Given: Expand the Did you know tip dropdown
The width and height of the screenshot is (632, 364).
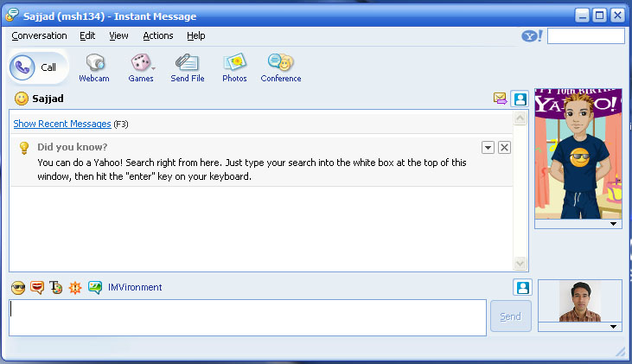Looking at the screenshot, I should point(488,148).
